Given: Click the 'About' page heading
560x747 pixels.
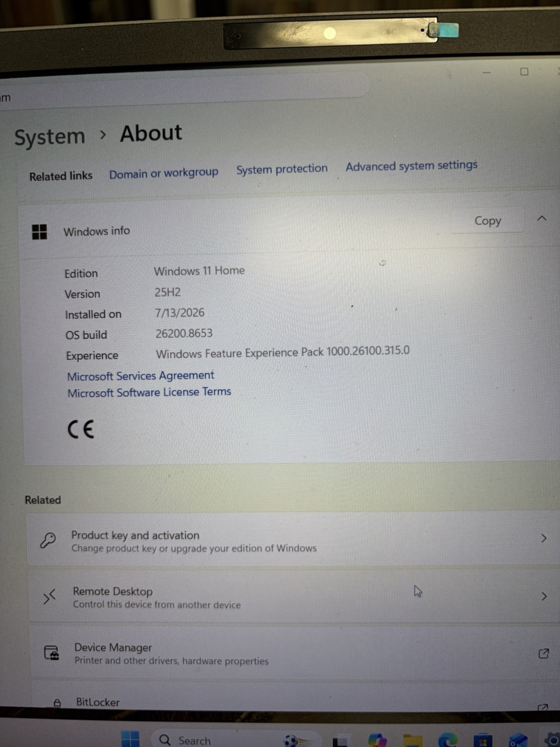Looking at the screenshot, I should tap(151, 134).
